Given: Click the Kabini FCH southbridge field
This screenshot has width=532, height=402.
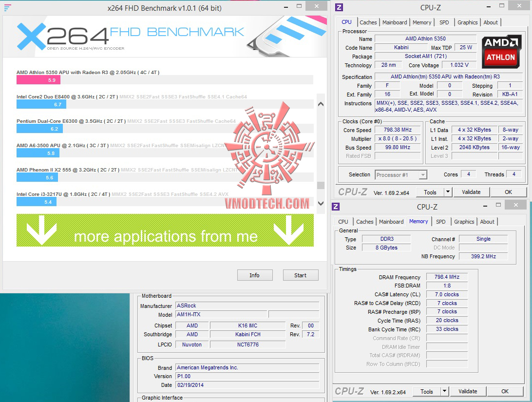Looking at the screenshot, I should [x=247, y=334].
